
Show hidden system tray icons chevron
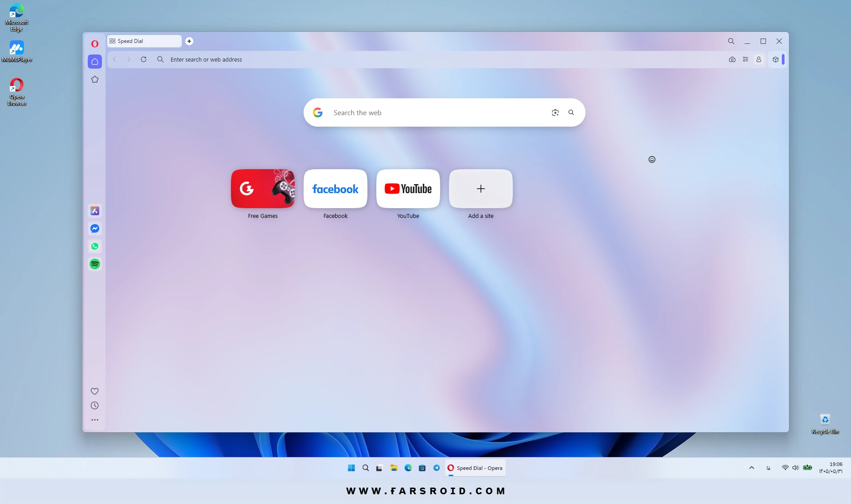[752, 468]
